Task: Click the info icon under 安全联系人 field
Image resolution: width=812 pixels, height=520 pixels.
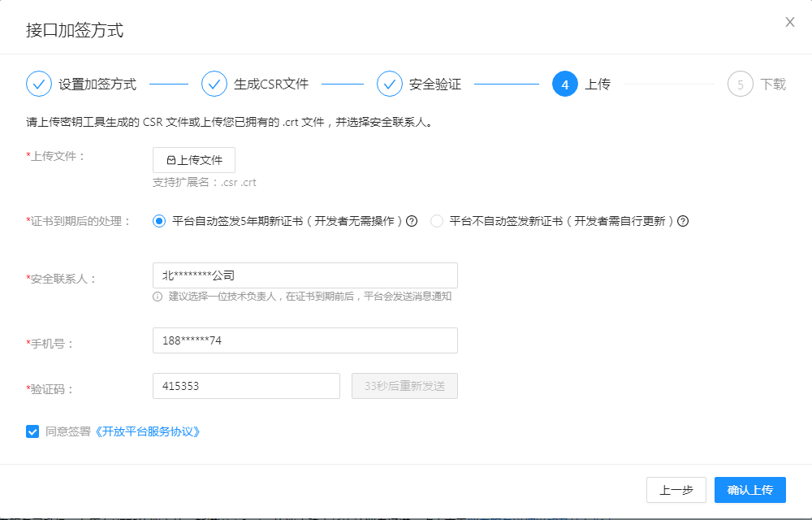Action: coord(158,297)
